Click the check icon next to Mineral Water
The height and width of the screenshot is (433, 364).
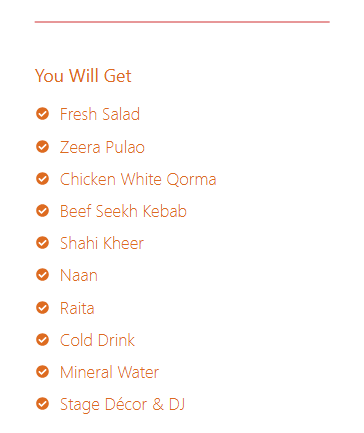point(42,372)
